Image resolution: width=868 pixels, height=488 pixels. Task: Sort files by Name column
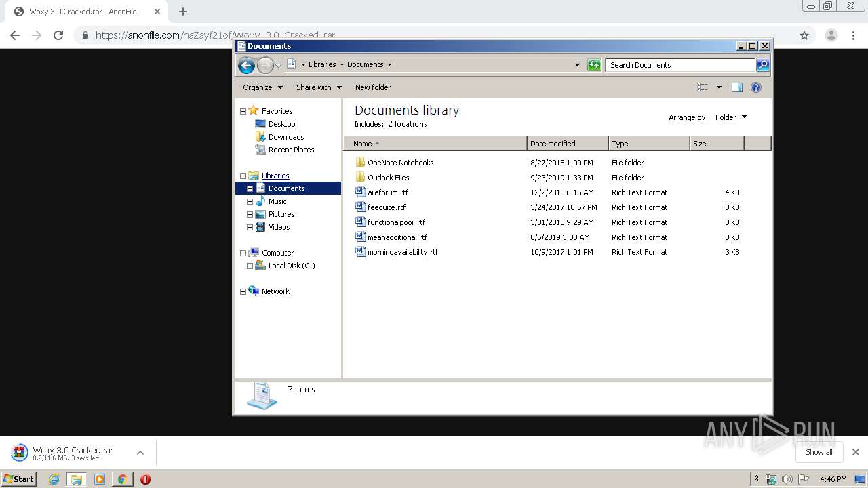tap(435, 144)
